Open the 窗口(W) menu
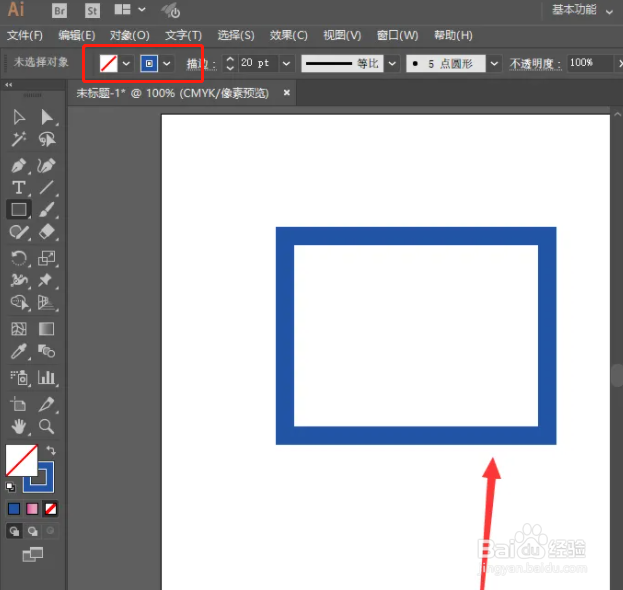Image resolution: width=623 pixels, height=590 pixels. pyautogui.click(x=397, y=35)
